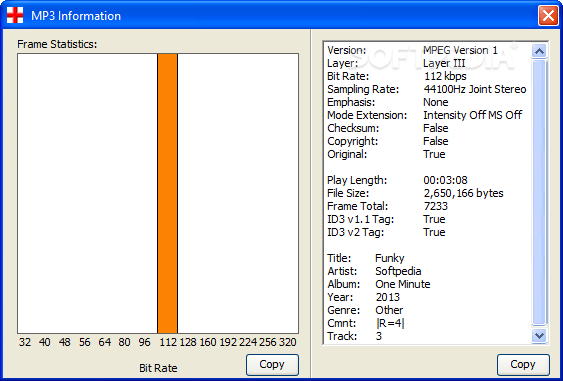
Task: Click the 40 bit rate axis label
Action: [x=45, y=342]
